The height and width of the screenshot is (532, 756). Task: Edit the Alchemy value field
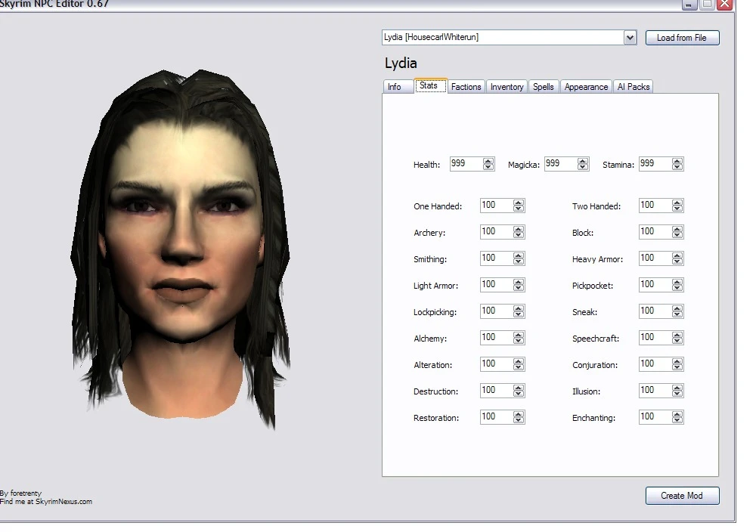point(497,338)
